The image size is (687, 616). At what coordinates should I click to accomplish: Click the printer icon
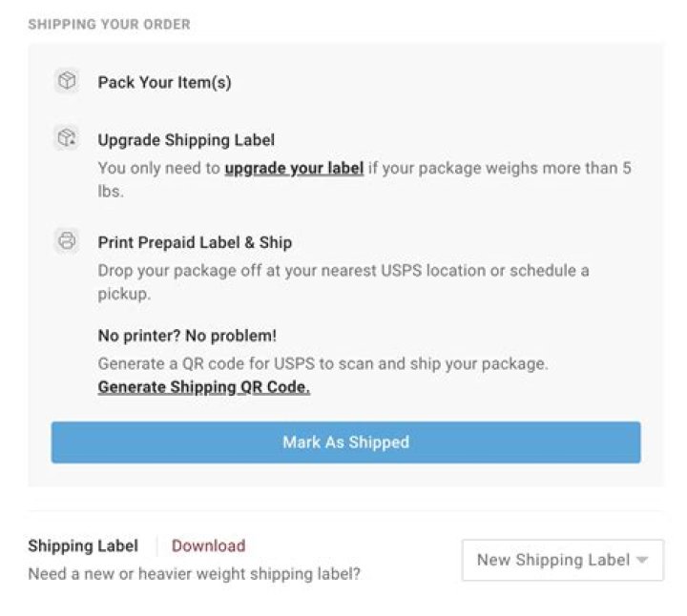[x=67, y=241]
